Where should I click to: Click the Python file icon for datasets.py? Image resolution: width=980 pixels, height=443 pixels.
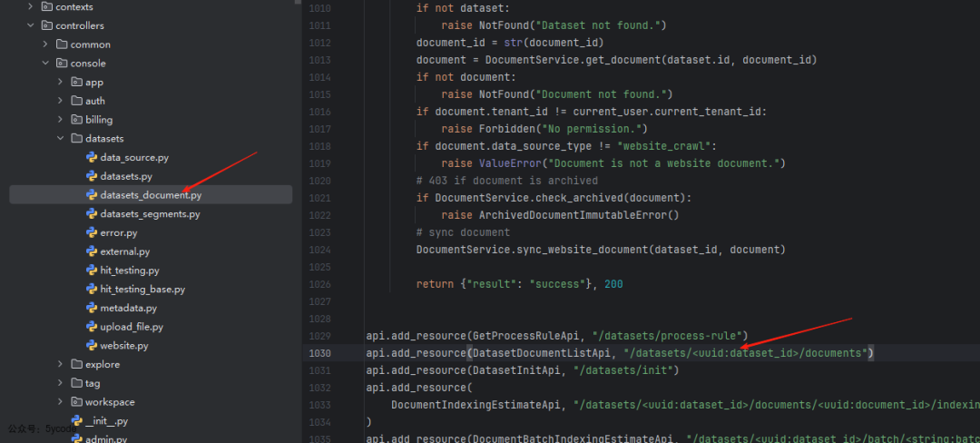pos(92,176)
